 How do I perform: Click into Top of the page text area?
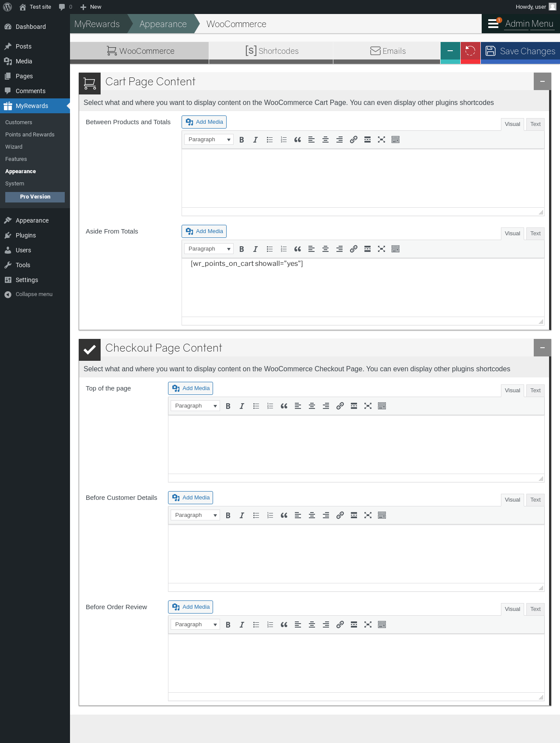356,445
